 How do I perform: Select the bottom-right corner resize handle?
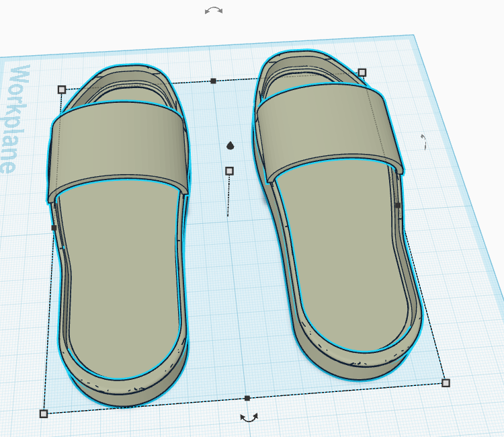(446, 383)
